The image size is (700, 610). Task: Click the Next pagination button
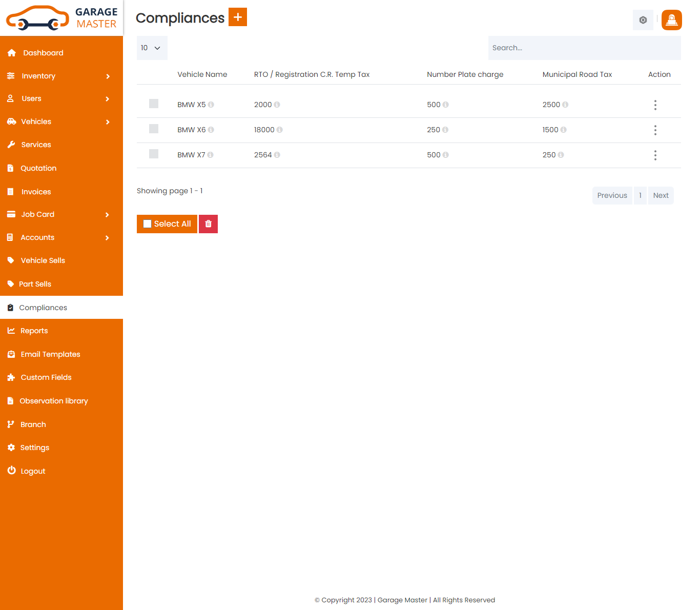click(x=661, y=195)
